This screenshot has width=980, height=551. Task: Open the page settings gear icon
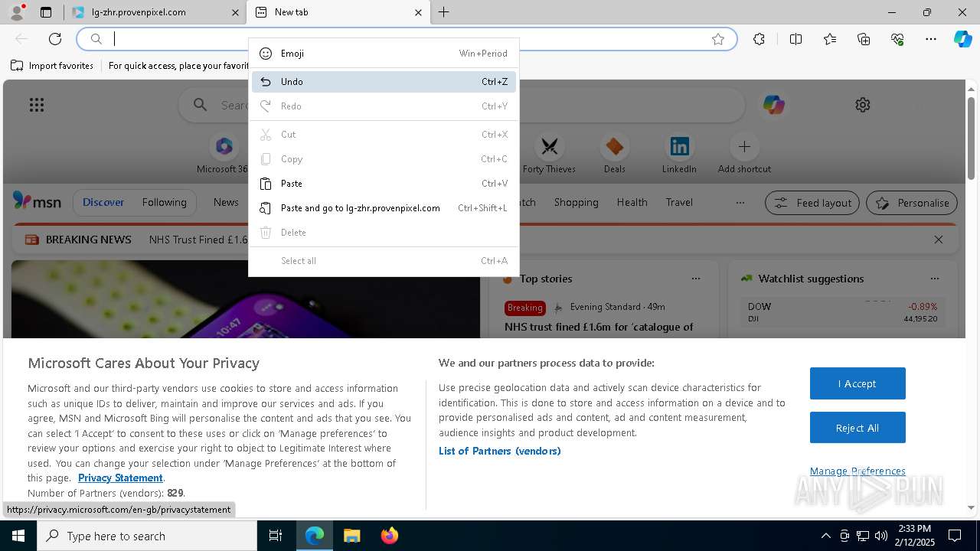863,105
